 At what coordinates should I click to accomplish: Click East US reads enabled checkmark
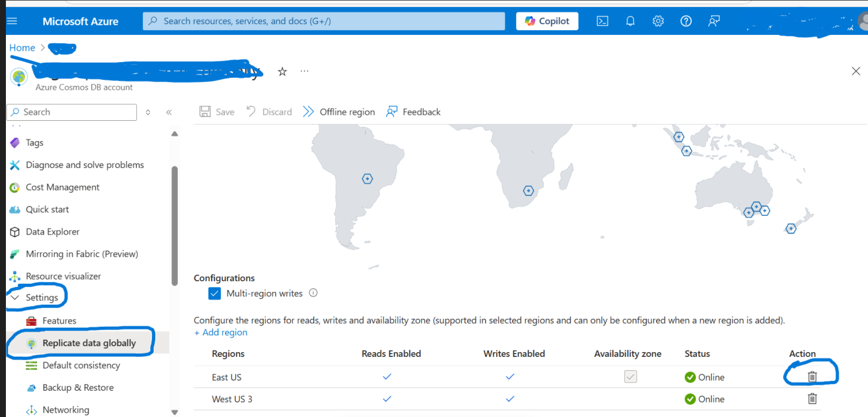tap(387, 377)
